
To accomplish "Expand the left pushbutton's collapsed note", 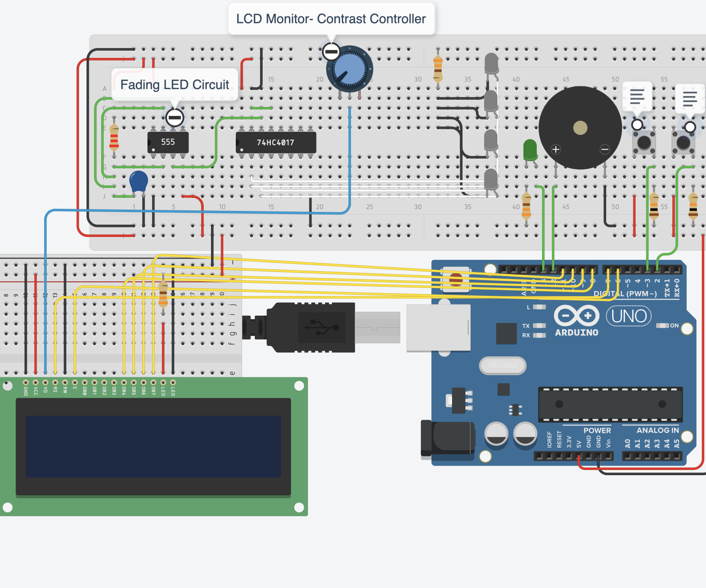I will pos(637,97).
